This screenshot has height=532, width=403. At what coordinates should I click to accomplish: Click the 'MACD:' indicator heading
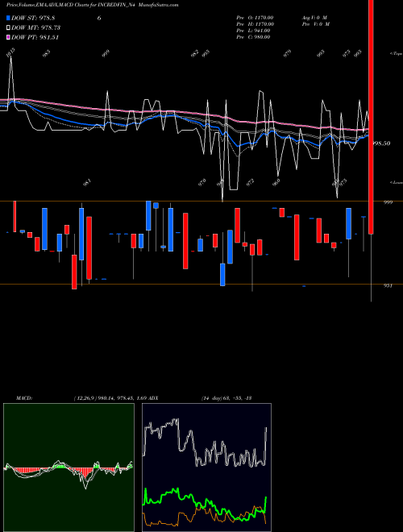[24, 398]
